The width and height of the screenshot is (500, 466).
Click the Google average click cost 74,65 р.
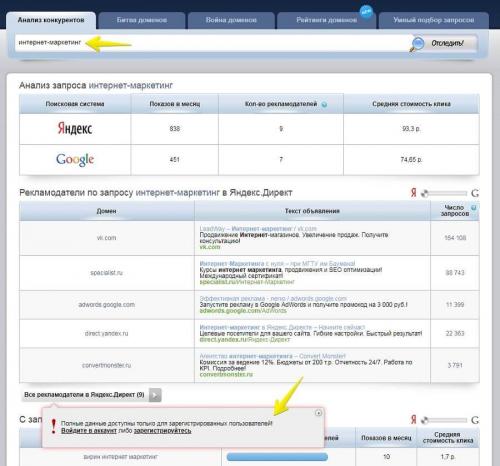pyautogui.click(x=411, y=160)
